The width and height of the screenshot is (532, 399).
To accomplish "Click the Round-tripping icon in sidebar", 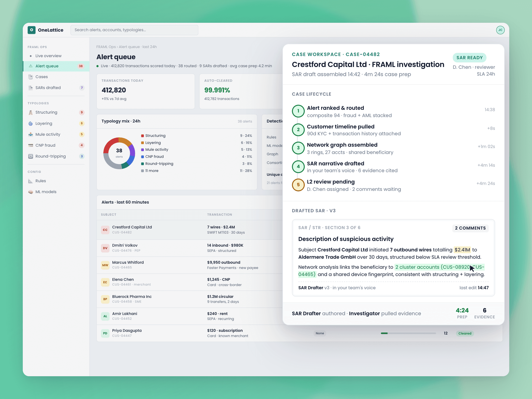I will (31, 156).
